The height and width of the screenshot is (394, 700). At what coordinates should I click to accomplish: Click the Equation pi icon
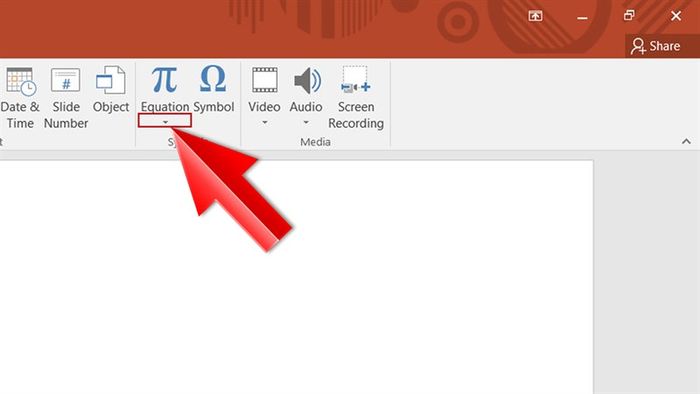click(164, 80)
